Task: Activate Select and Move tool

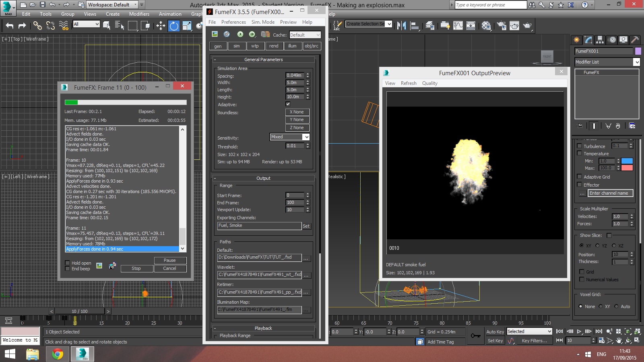Action: 161,26
